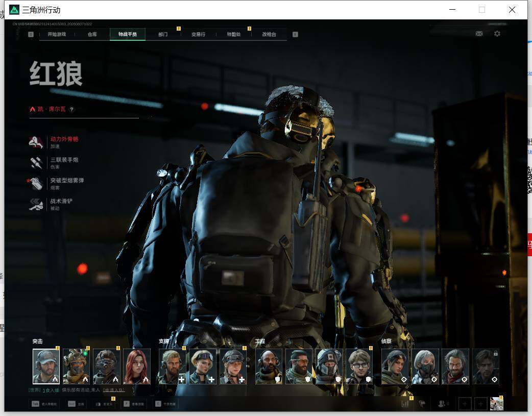532x416 pixels.
Task: Click the flags icon in bottom bar
Action: click(422, 404)
